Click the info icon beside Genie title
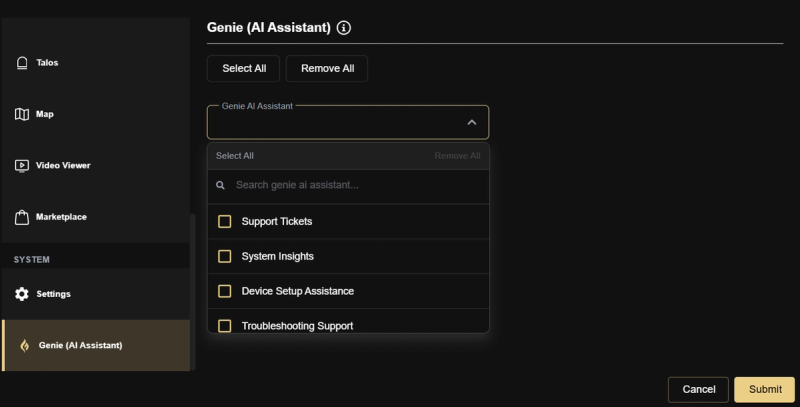 [x=344, y=28]
